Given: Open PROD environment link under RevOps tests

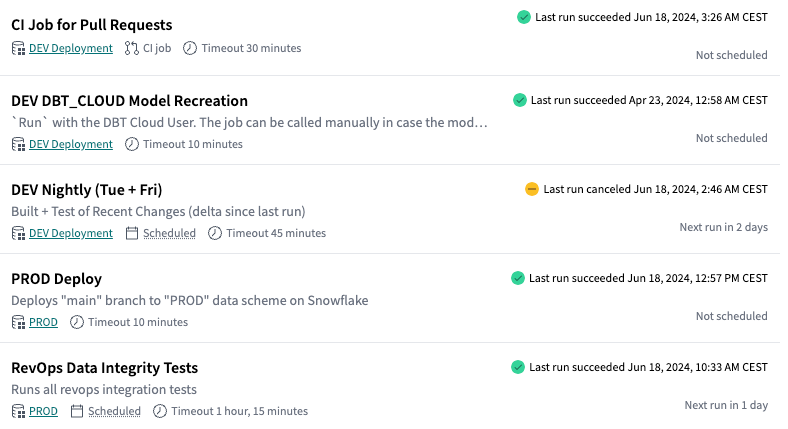Looking at the screenshot, I should (x=43, y=411).
